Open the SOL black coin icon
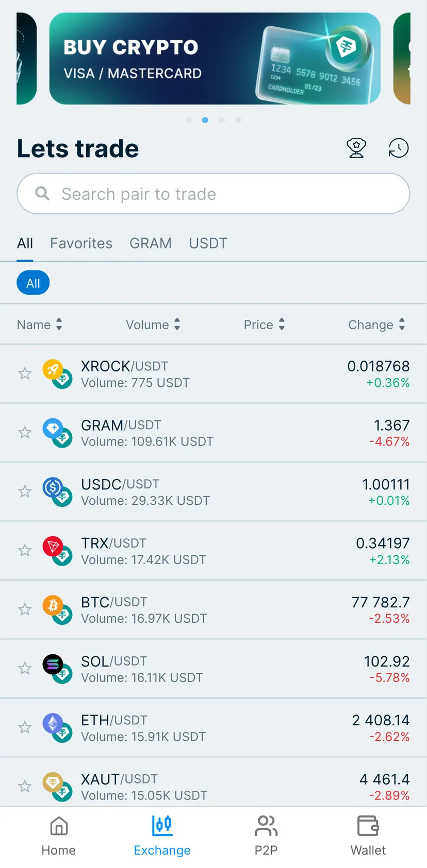 pos(53,665)
